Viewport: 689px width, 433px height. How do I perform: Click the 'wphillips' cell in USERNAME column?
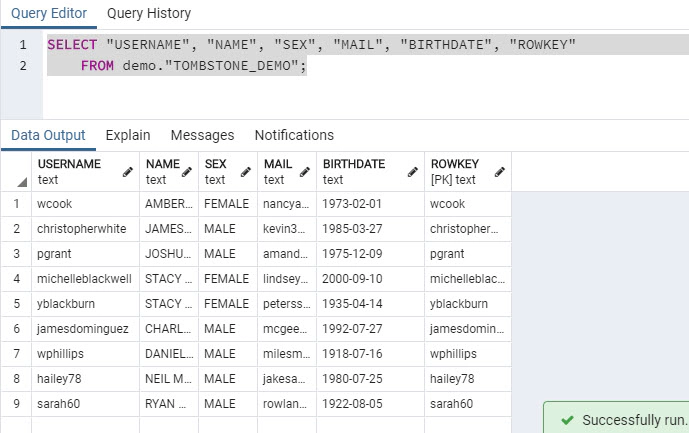pyautogui.click(x=86, y=354)
